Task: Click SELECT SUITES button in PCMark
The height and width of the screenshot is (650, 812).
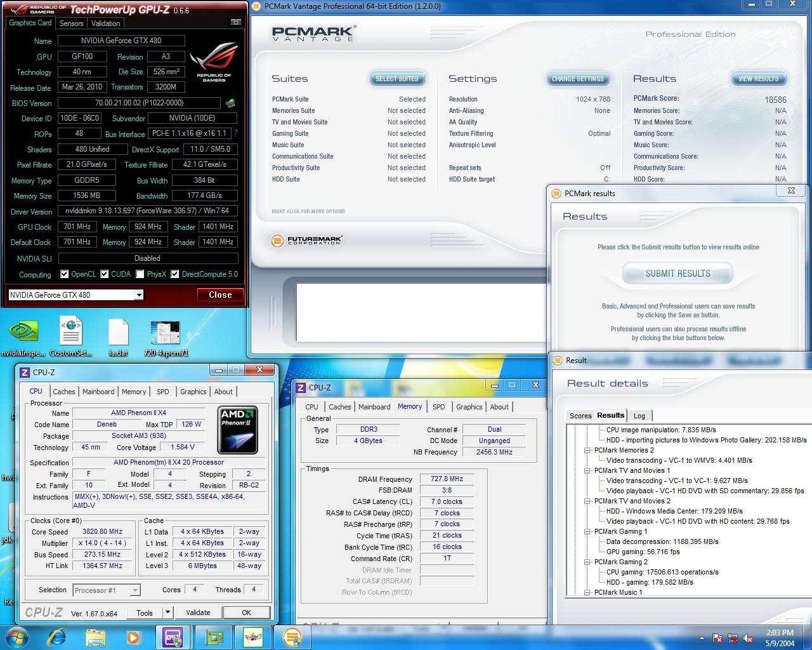Action: pyautogui.click(x=397, y=79)
